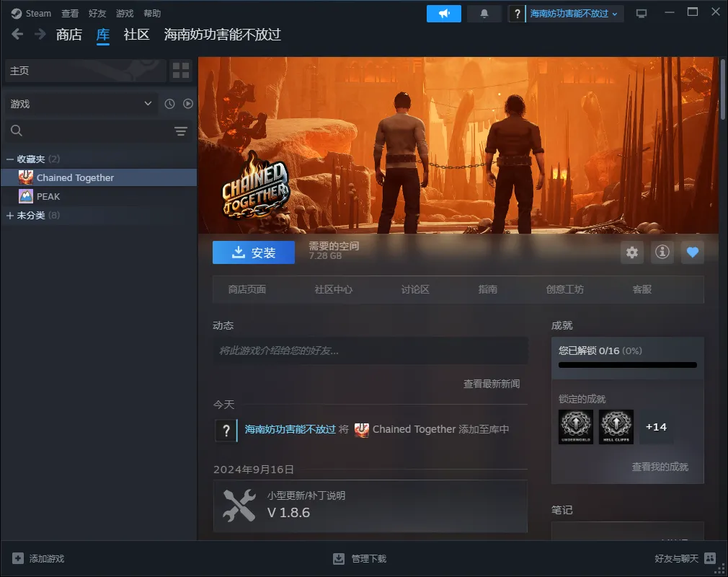
Task: Open Big Picture mode monitor icon
Action: pyautogui.click(x=642, y=14)
